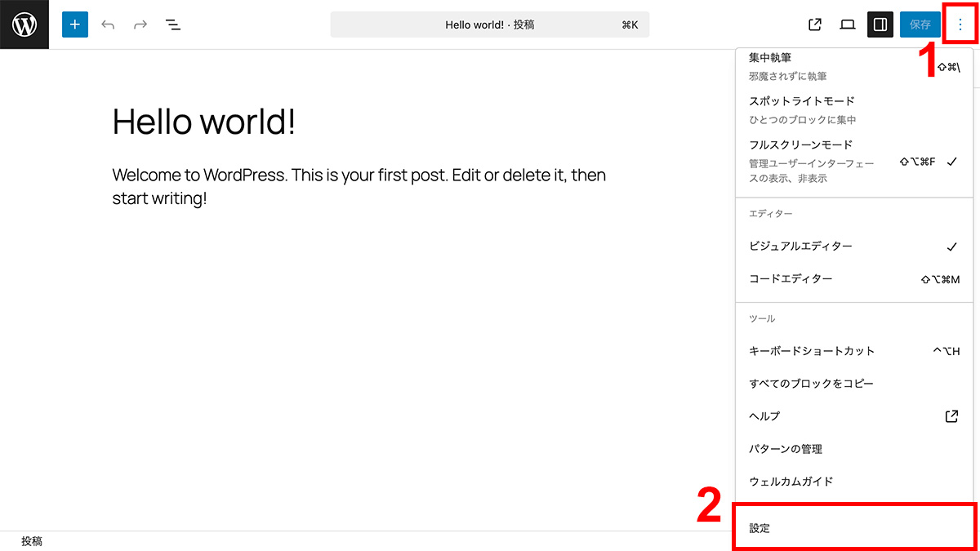The image size is (980, 551).
Task: Open the ヘルプ external link
Action: [x=854, y=416]
